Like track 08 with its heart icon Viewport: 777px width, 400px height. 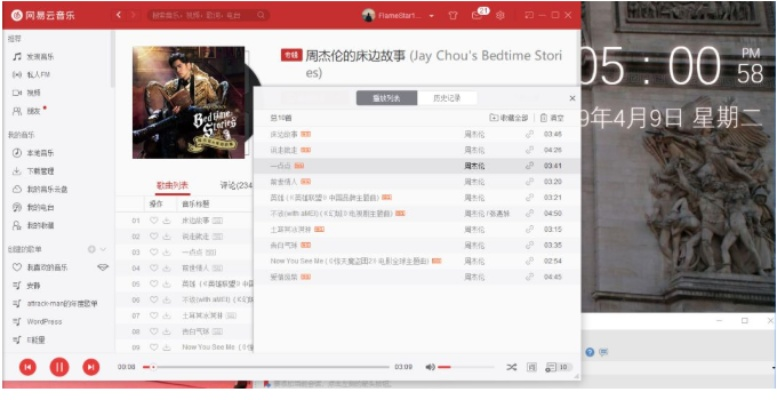(154, 332)
